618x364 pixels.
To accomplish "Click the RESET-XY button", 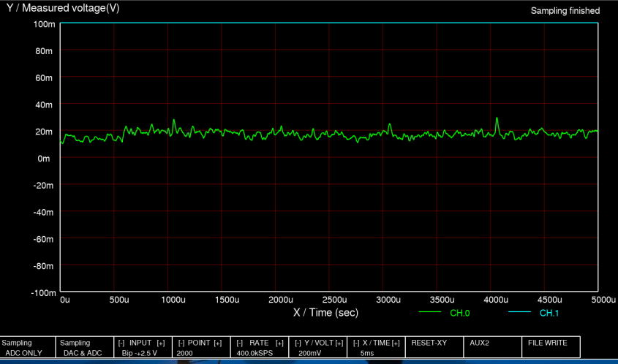I will (434, 347).
